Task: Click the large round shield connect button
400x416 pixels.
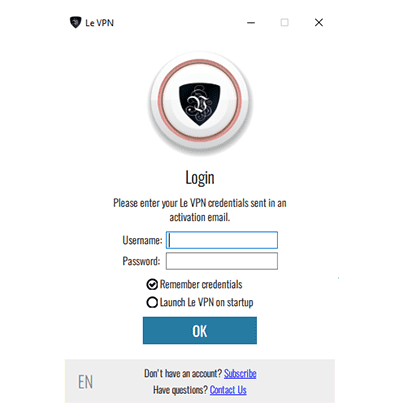Action: [x=200, y=103]
